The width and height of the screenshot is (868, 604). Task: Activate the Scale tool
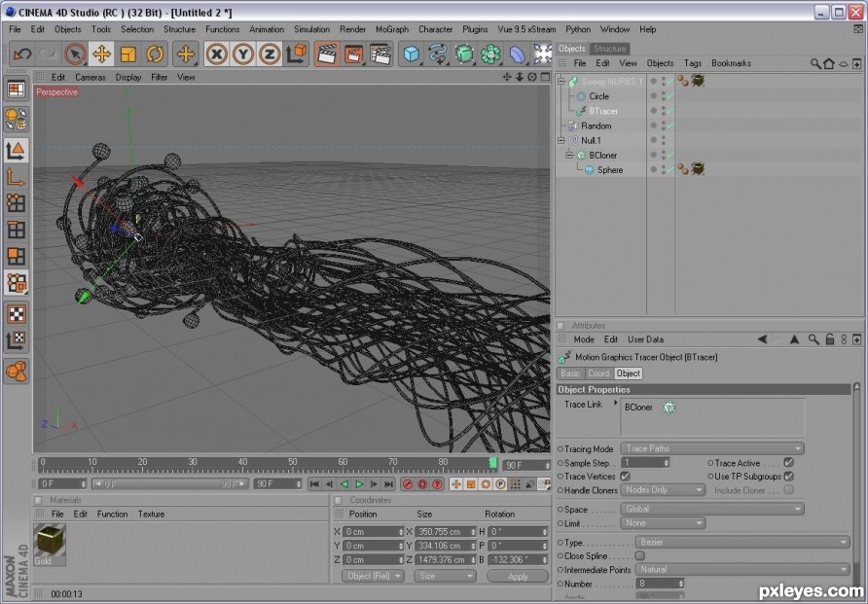pos(128,54)
